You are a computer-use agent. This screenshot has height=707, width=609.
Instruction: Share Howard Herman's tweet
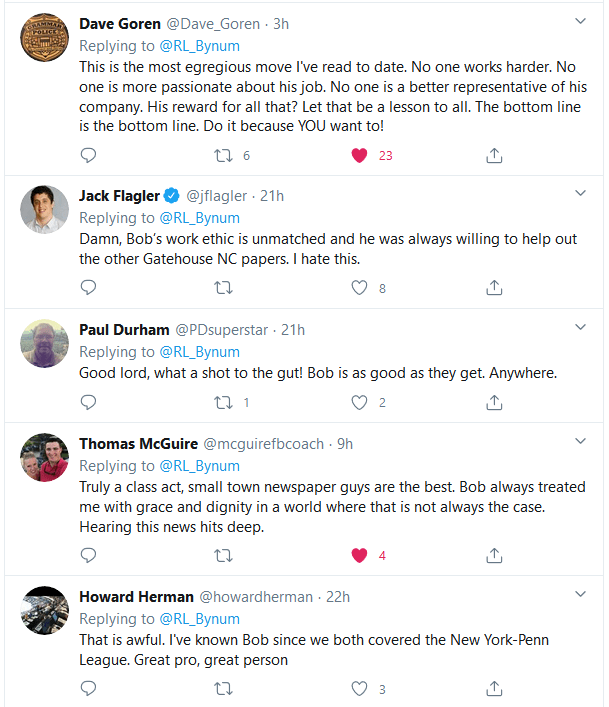click(x=493, y=688)
